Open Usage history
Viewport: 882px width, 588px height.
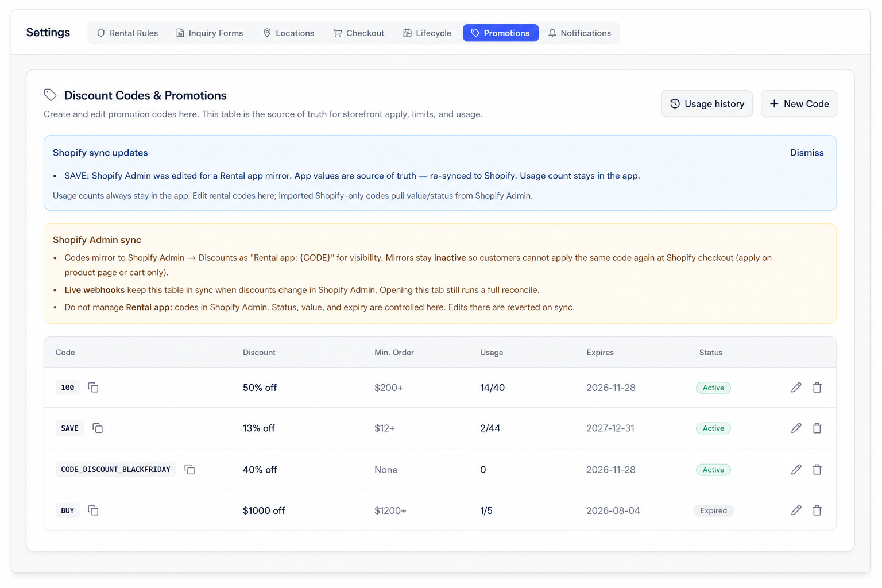(707, 104)
